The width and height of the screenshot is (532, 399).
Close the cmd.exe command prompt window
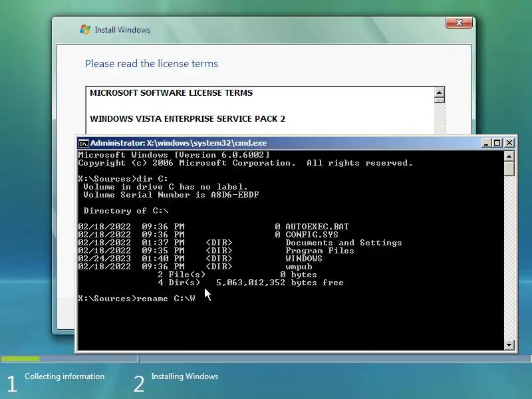click(x=509, y=143)
